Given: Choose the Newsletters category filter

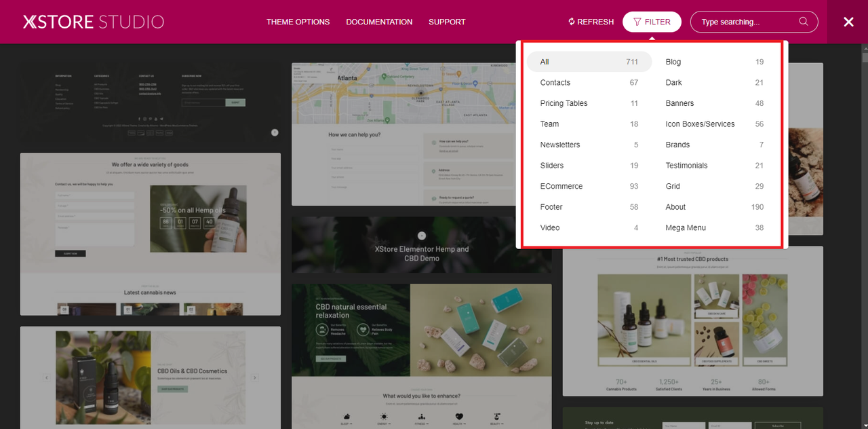Looking at the screenshot, I should coord(589,145).
